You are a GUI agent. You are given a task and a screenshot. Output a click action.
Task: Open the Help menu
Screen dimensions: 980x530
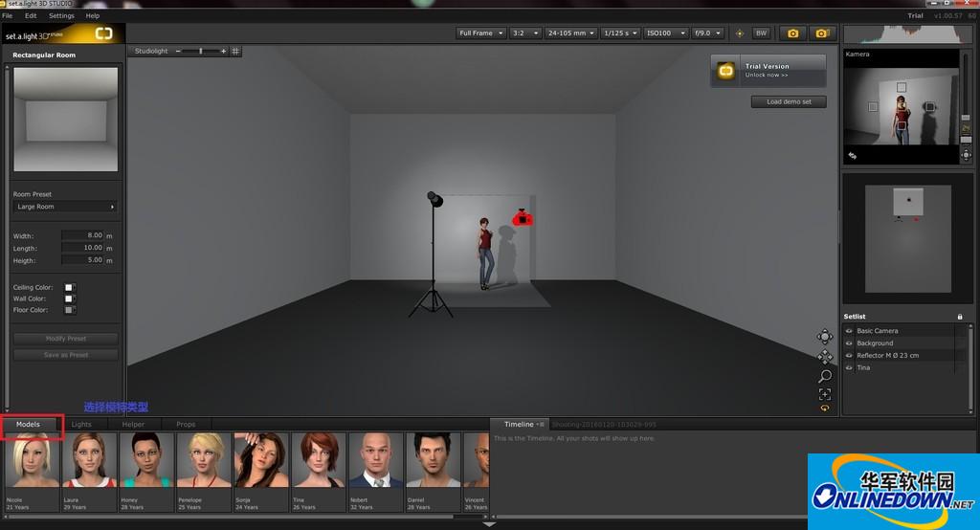pos(93,15)
